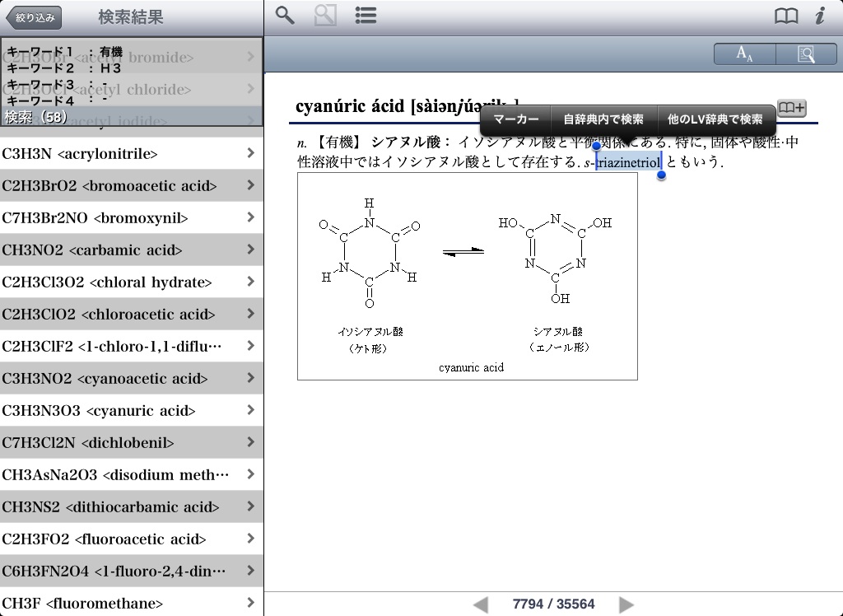Add entry to bookmarks with book-plus icon
The image size is (843, 616).
point(792,108)
